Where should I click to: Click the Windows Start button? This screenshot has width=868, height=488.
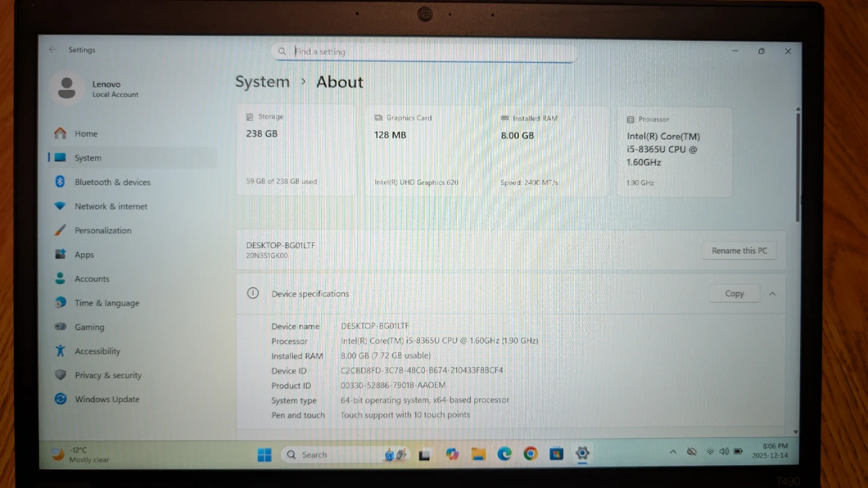[x=265, y=455]
